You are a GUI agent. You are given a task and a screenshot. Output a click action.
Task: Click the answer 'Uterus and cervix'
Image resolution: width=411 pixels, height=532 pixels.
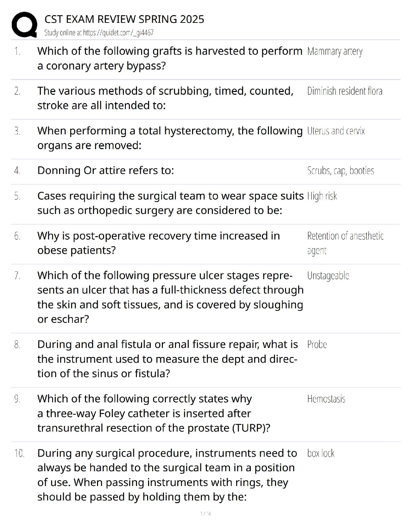click(336, 131)
